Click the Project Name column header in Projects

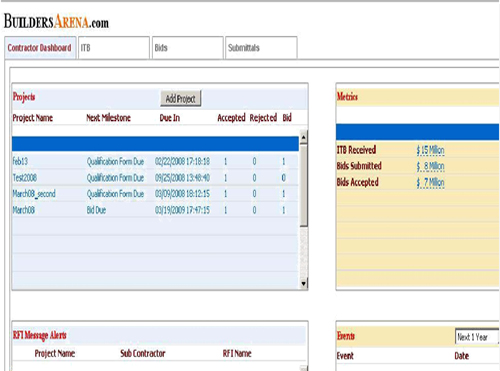coord(33,118)
